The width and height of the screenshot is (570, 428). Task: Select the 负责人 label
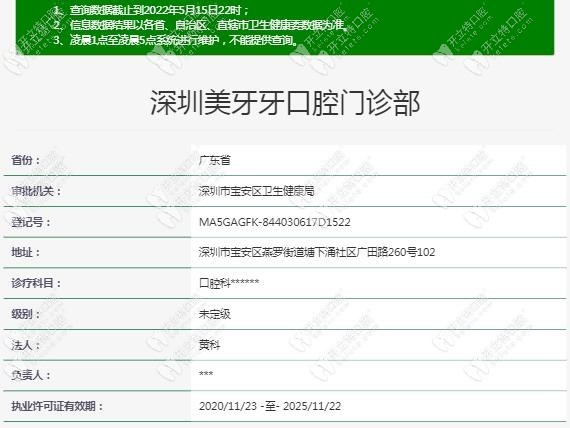(x=31, y=375)
